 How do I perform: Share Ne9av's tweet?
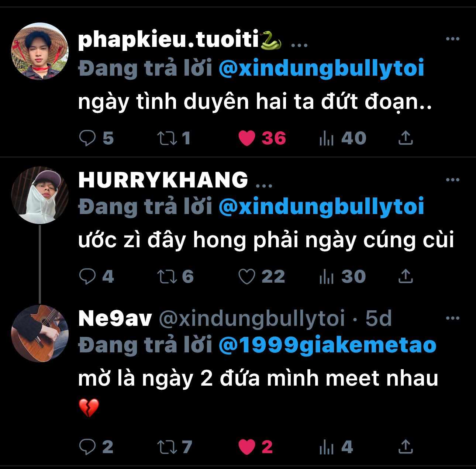point(406,447)
